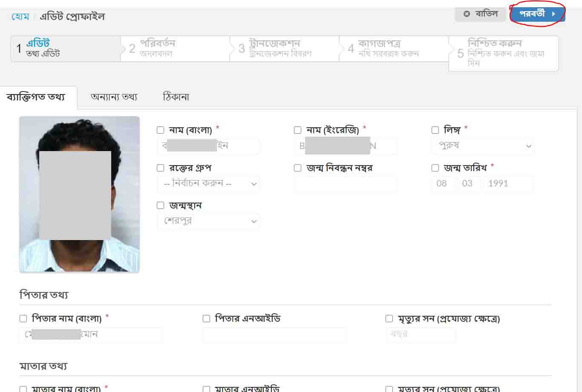The width and height of the screenshot is (582, 392).
Task: Enable the নাম (বাংলা) edit checkbox
Action: (x=160, y=130)
